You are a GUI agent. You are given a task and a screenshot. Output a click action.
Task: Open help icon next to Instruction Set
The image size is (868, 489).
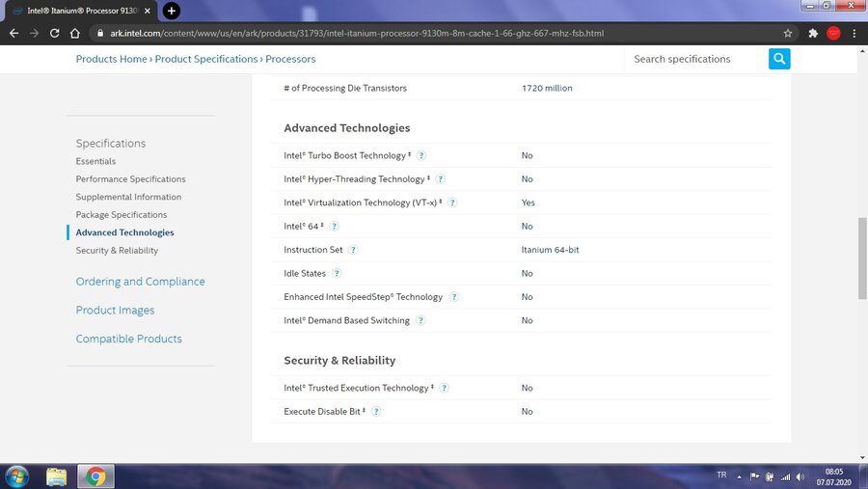coord(353,250)
